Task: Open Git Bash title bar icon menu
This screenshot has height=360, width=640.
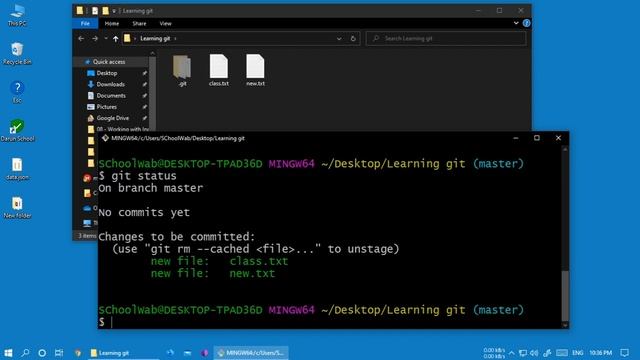Action: [x=105, y=138]
